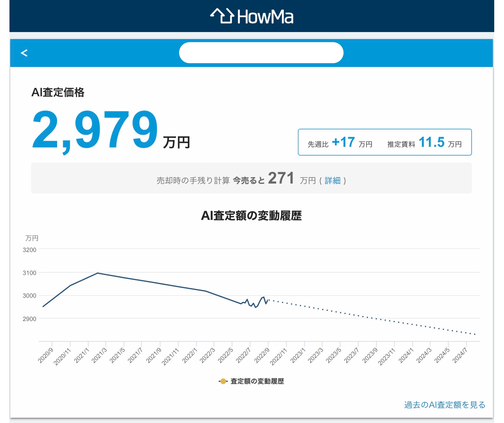Image resolution: width=504 pixels, height=423 pixels.
Task: Click the AI査定価格 heading
Action: click(x=58, y=92)
